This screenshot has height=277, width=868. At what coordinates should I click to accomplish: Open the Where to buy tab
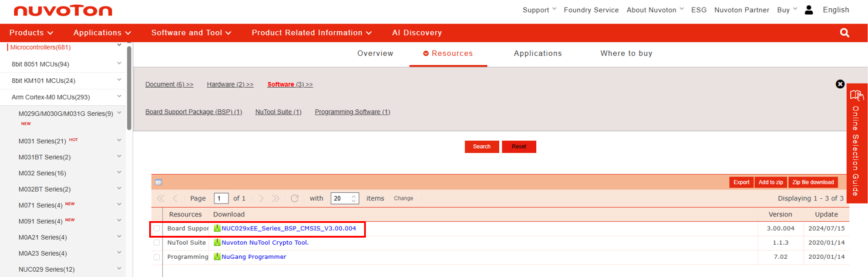(626, 54)
